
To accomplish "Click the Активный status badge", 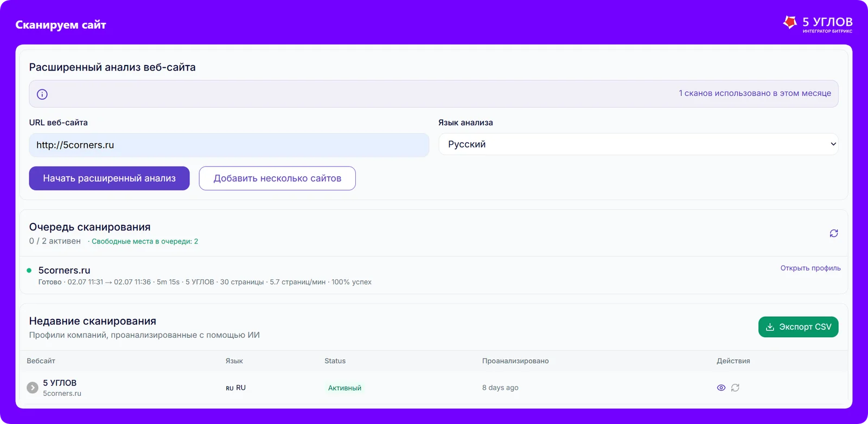I will tap(344, 388).
